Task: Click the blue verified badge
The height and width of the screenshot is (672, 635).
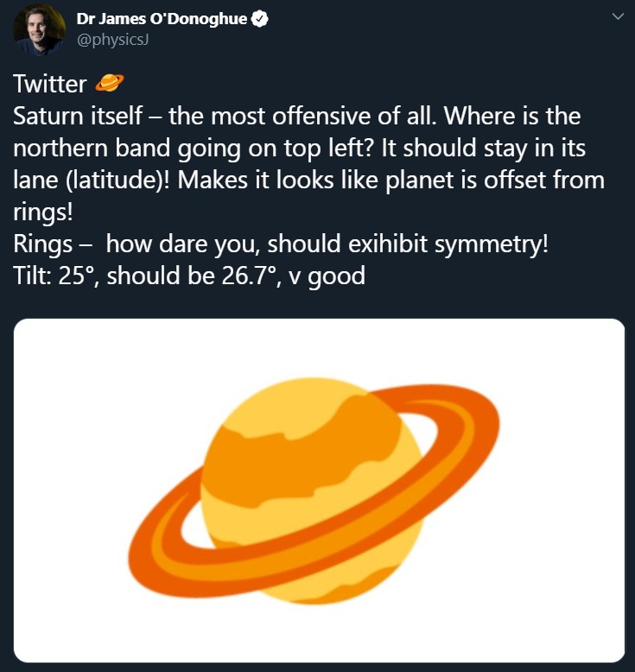Action: (258, 20)
